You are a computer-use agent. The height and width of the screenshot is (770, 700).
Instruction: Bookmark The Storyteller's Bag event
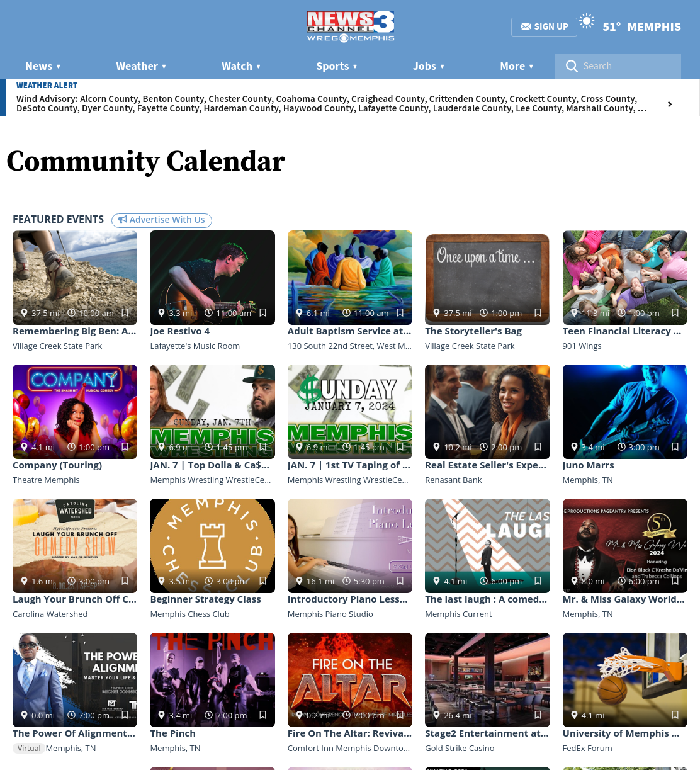(538, 313)
